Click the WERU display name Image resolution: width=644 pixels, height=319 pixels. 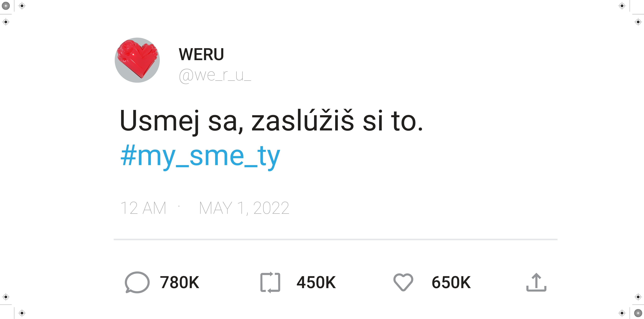pyautogui.click(x=201, y=54)
